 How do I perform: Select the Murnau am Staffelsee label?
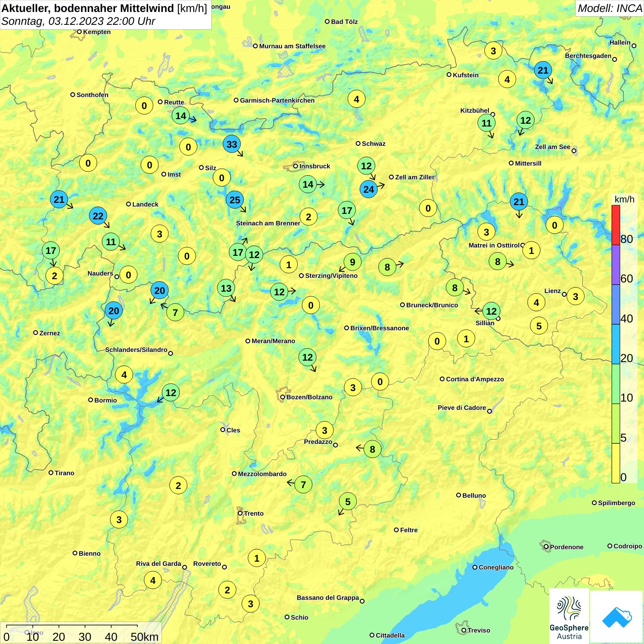tap(292, 46)
